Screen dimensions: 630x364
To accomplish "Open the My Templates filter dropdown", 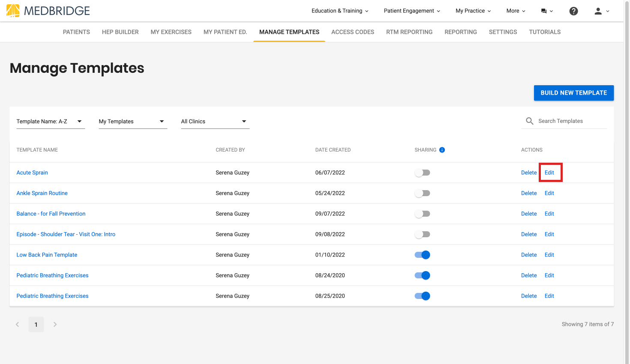I will pyautogui.click(x=133, y=122).
